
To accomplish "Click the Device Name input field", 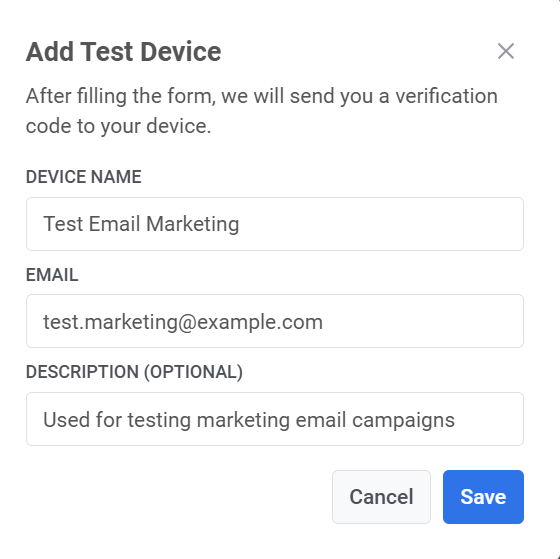I will pyautogui.click(x=275, y=224).
